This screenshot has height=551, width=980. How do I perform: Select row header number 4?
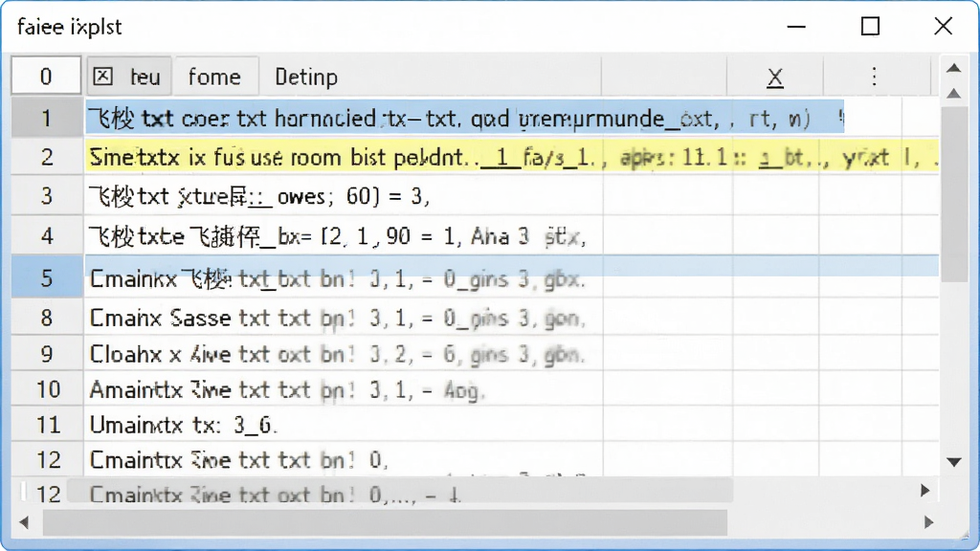47,236
